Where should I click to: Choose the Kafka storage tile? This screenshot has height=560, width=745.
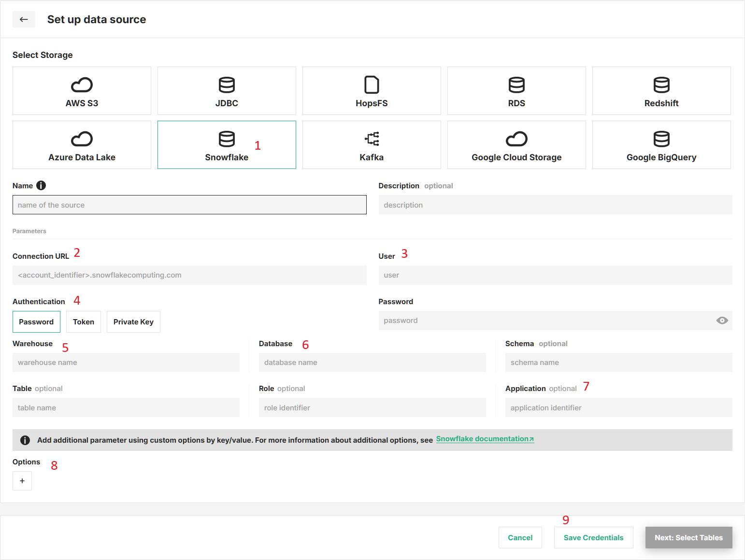(372, 145)
